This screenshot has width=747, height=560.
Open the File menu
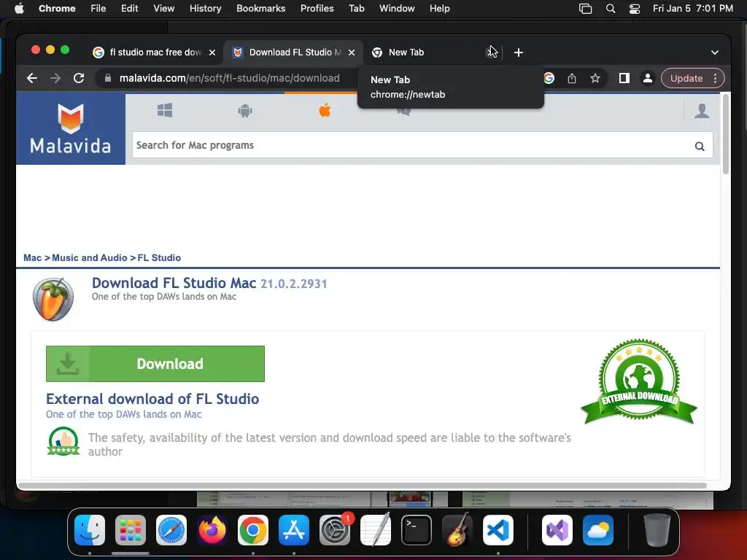[98, 9]
